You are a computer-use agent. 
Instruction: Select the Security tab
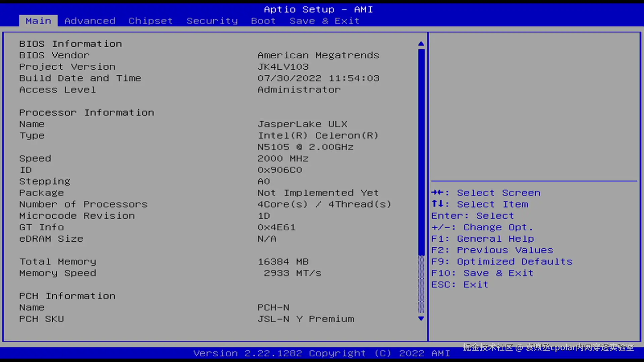(212, 21)
